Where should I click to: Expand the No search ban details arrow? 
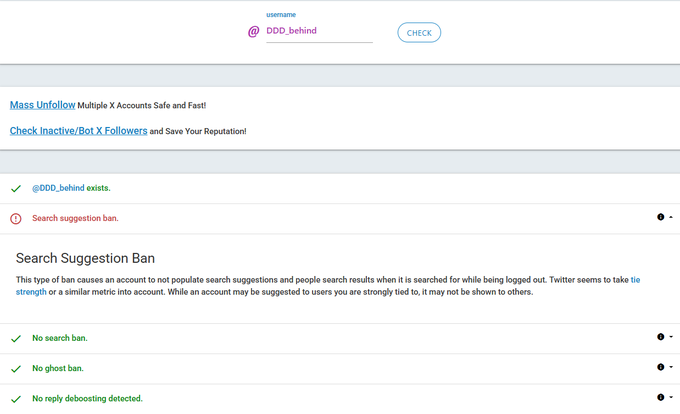click(671, 337)
